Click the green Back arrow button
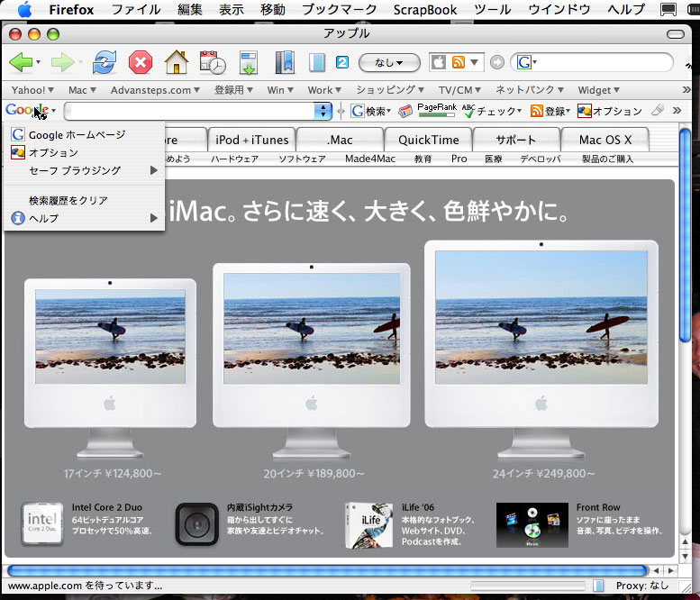 [21, 63]
